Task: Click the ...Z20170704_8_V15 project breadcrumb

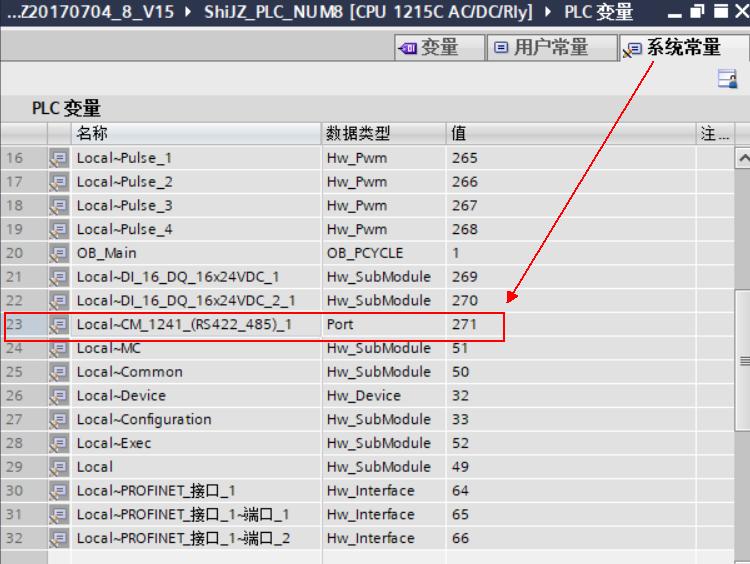Action: pyautogui.click(x=90, y=11)
